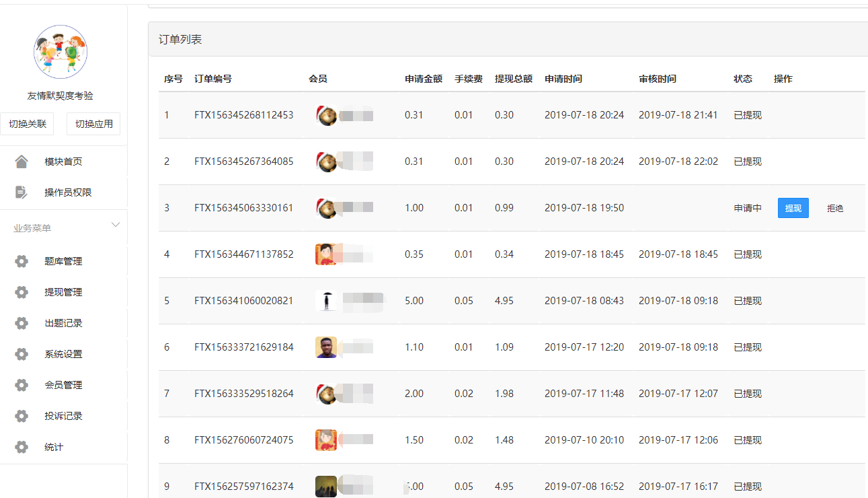
Task: Click the 订单编号 column header
Action: click(x=213, y=79)
